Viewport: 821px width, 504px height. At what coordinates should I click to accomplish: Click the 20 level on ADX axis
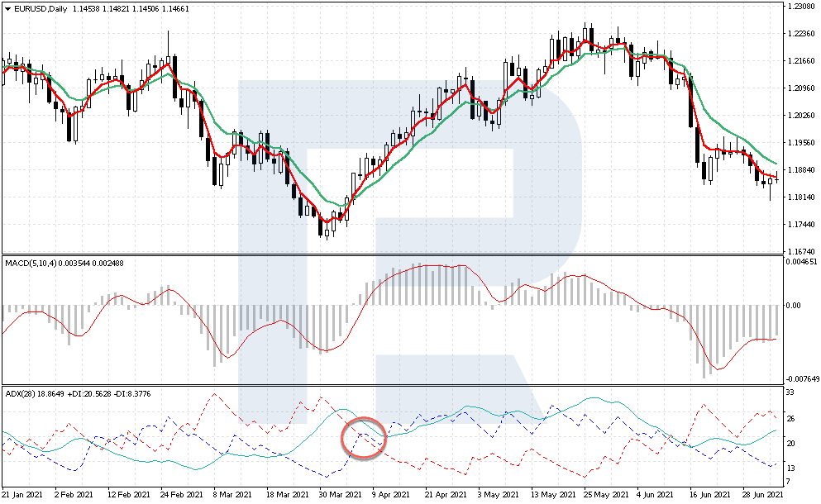click(789, 444)
